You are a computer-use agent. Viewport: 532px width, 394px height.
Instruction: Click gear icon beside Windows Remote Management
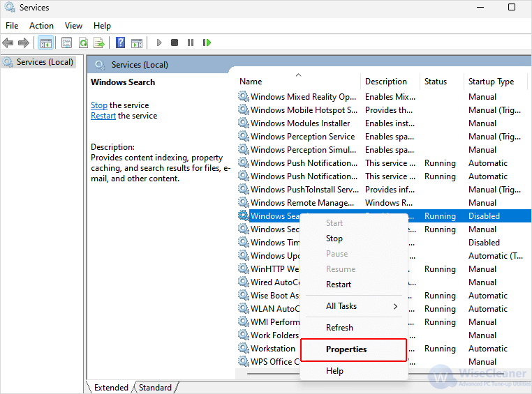point(243,203)
